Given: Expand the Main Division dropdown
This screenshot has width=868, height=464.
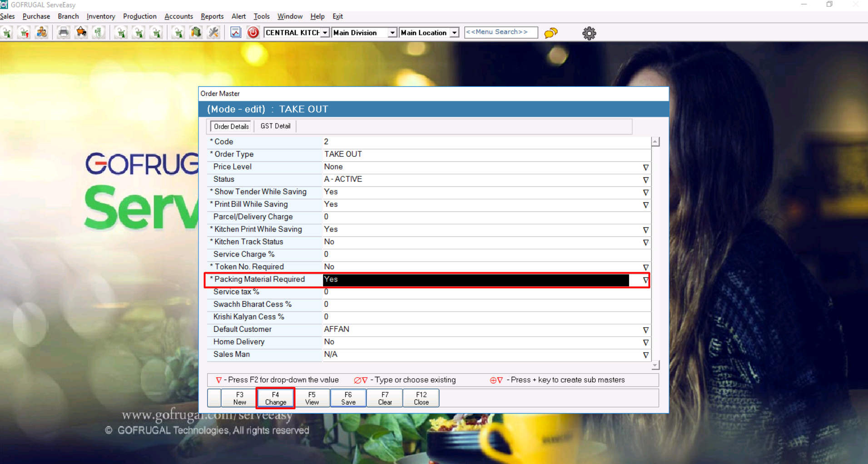Looking at the screenshot, I should point(392,33).
